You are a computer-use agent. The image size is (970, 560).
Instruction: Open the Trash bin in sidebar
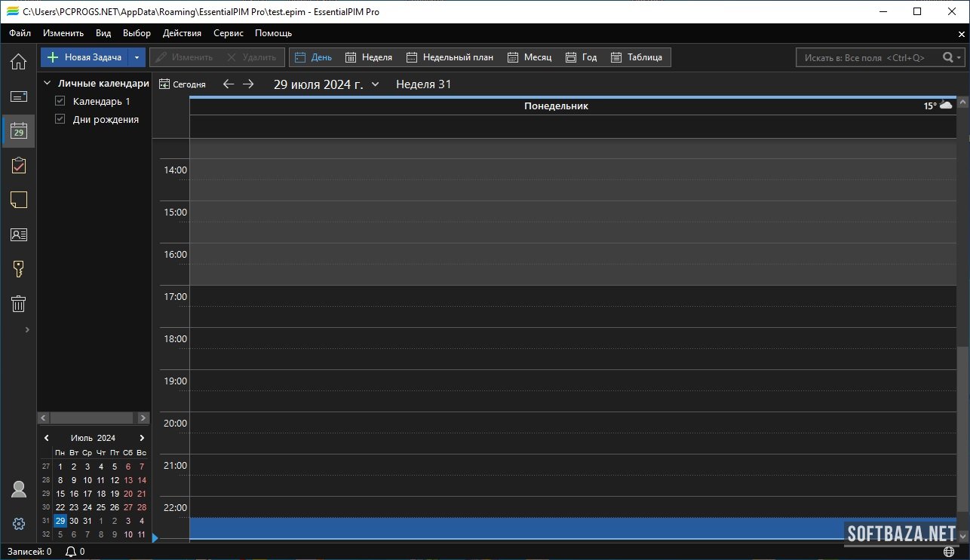[x=18, y=304]
